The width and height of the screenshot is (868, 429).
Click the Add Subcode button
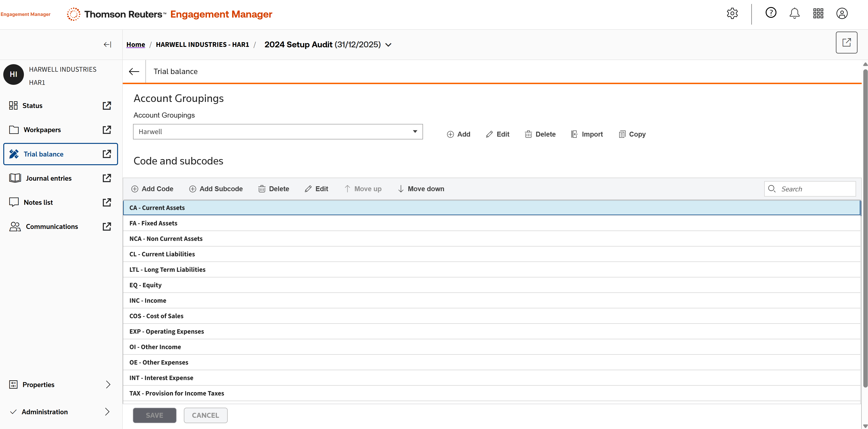point(216,189)
